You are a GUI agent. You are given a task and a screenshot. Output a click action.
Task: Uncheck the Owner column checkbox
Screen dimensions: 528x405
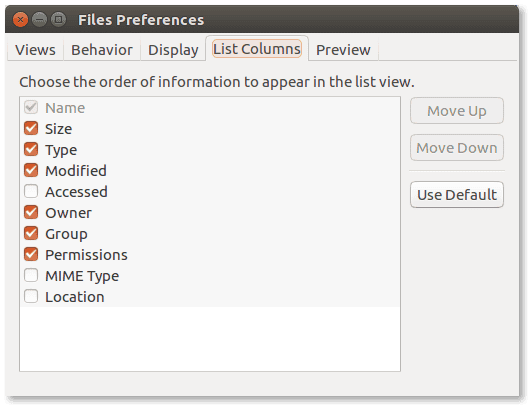[31, 212]
